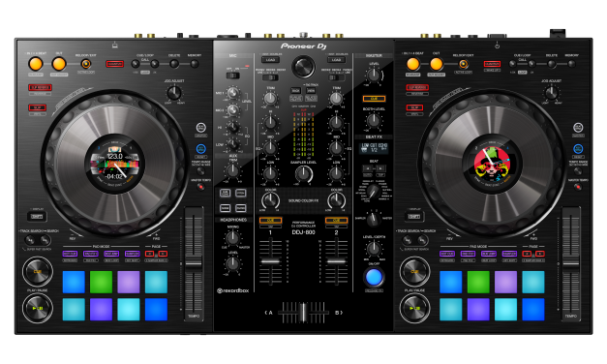This screenshot has width=607, height=364.
Task: Toggle left deck red Slip button
Action: click(37, 107)
